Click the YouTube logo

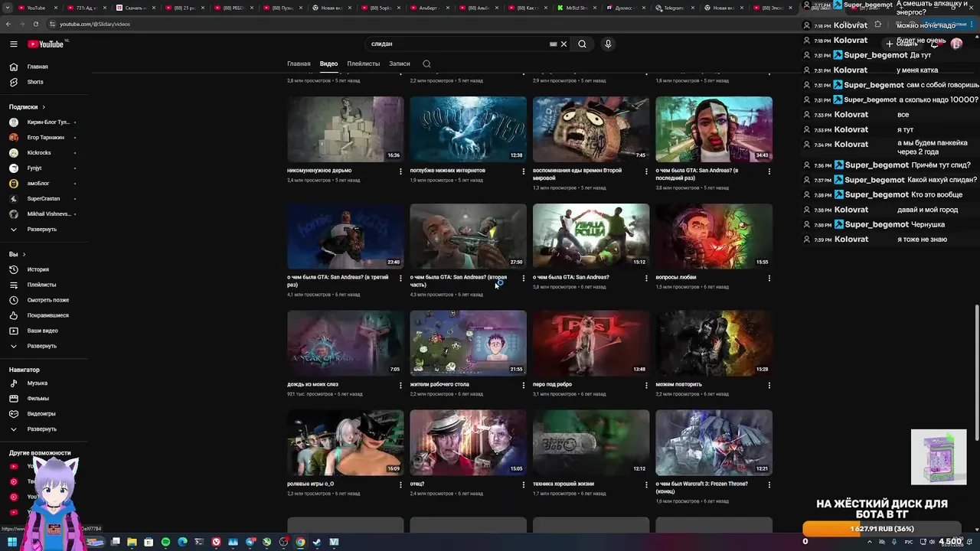click(46, 44)
